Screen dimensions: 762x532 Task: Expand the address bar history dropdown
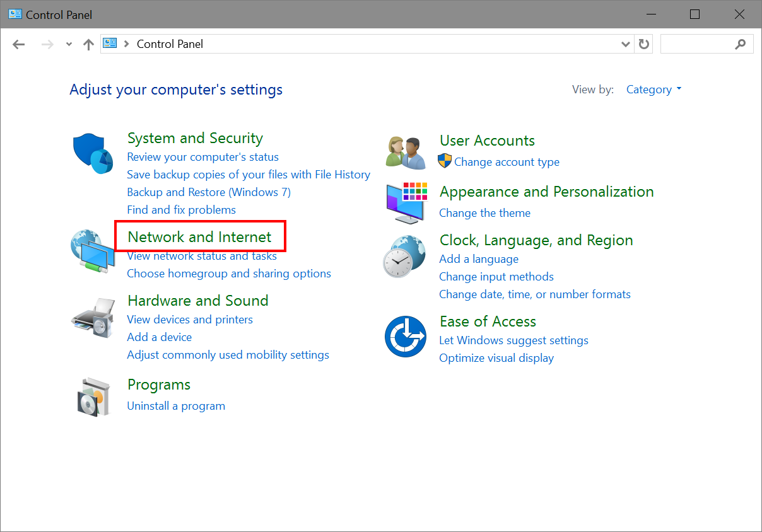click(625, 44)
